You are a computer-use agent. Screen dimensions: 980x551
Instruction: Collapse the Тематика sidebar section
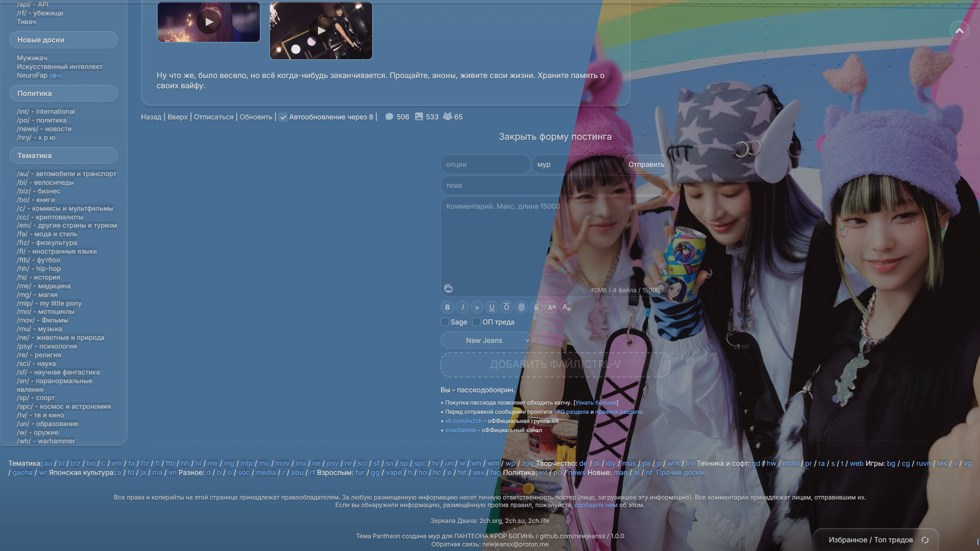pos(63,156)
